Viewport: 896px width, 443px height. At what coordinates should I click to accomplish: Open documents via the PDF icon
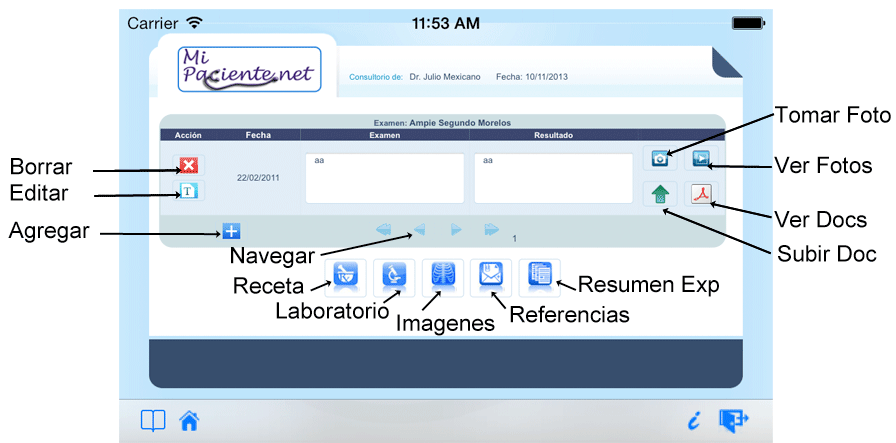click(701, 194)
